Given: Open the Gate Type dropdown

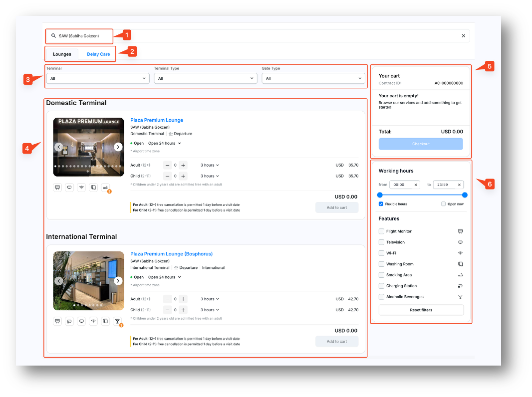Looking at the screenshot, I should tap(313, 78).
